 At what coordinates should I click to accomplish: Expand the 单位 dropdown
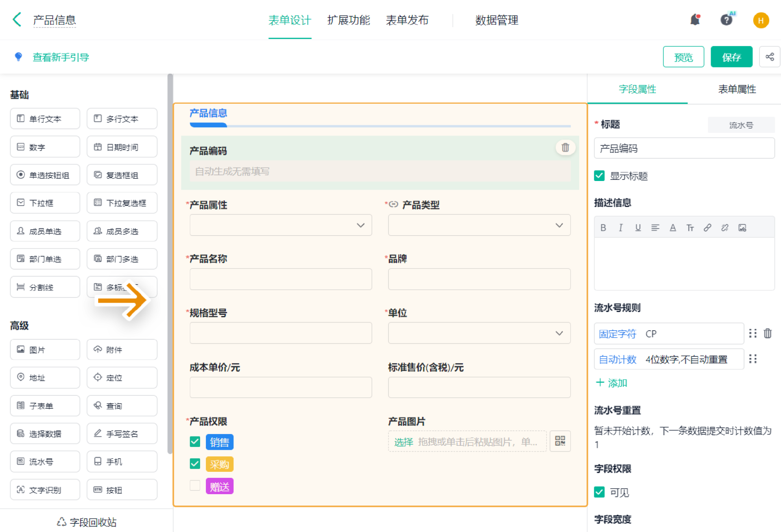coord(479,334)
